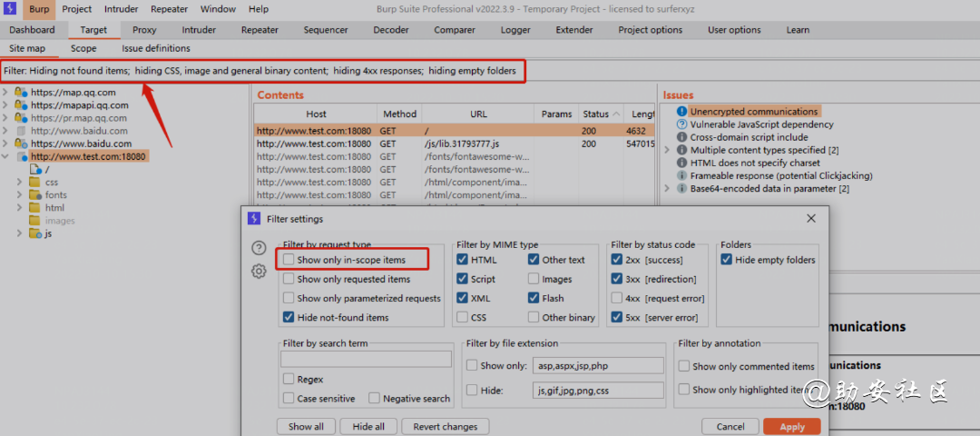
Task: Switch to the Dashboard tab
Action: [x=32, y=30]
